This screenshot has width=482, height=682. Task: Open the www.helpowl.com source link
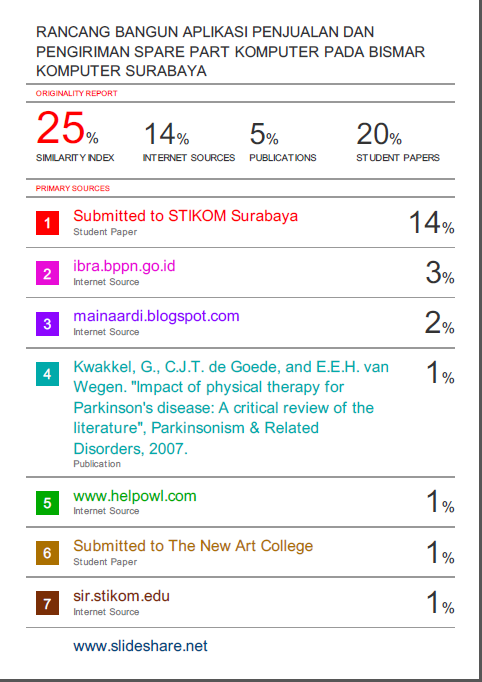(x=135, y=496)
